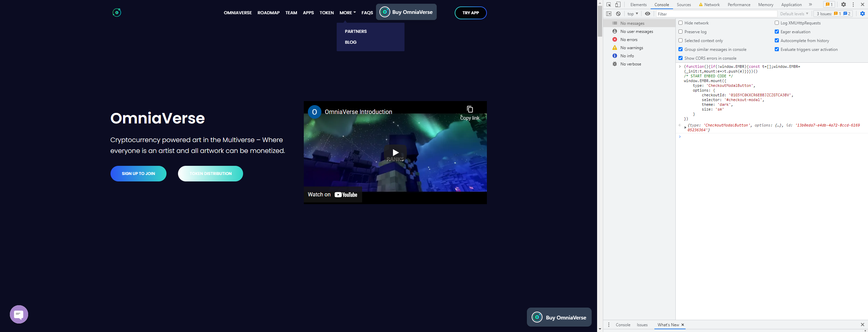This screenshot has width=868, height=332.
Task: Open the FAQS nav link
Action: pyautogui.click(x=367, y=13)
